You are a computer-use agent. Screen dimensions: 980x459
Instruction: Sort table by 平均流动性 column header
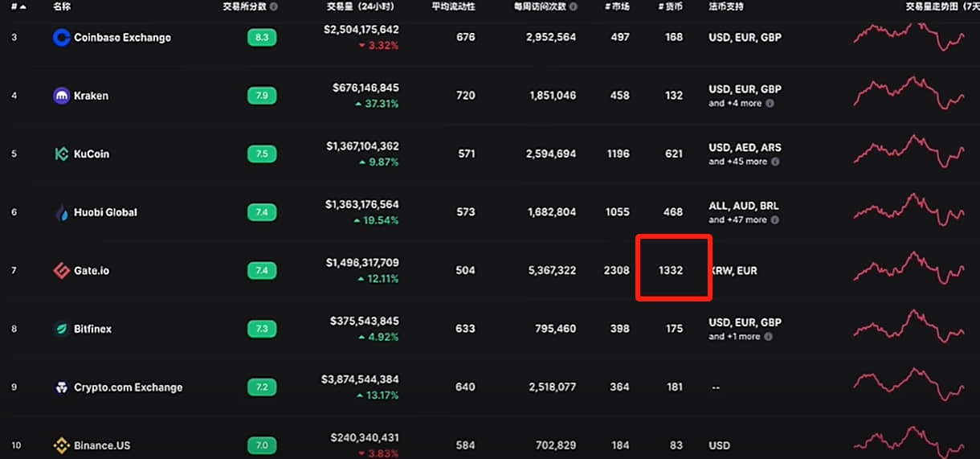point(453,6)
